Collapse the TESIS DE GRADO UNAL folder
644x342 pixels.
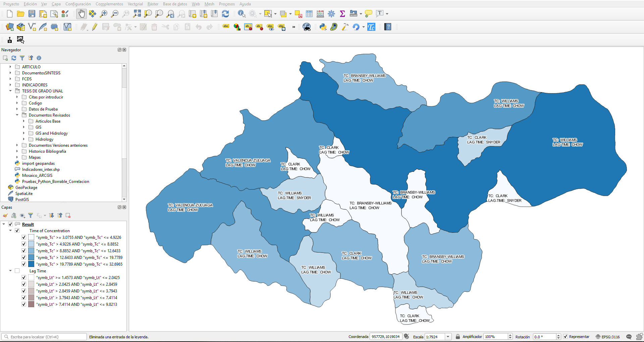pos(10,91)
